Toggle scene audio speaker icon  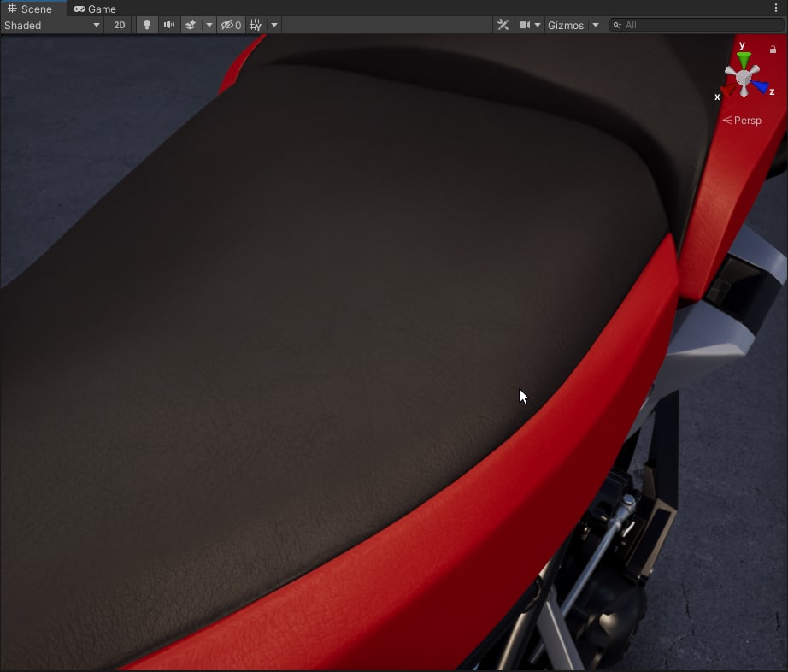click(169, 25)
